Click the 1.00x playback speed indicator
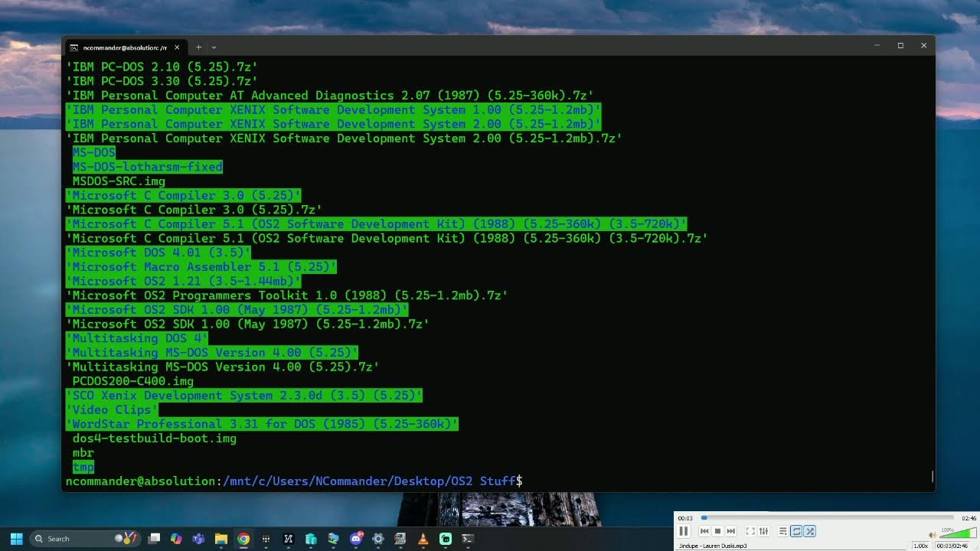The width and height of the screenshot is (980, 551). [920, 546]
